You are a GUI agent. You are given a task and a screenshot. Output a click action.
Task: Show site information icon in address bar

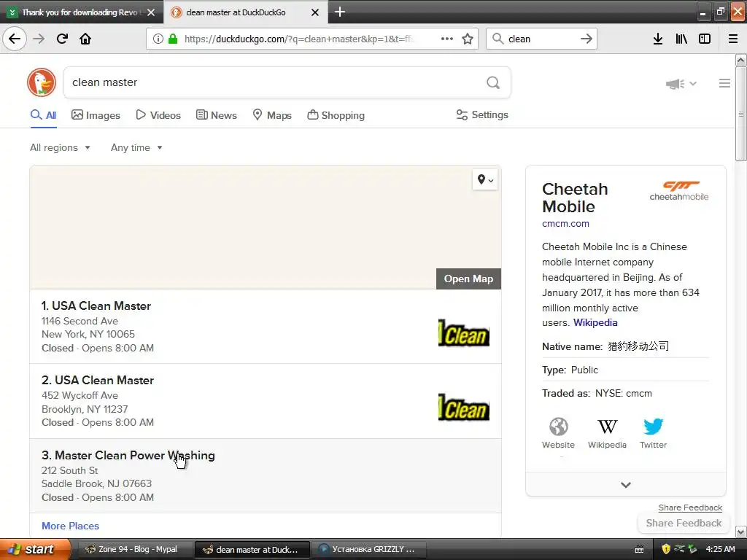[x=158, y=39]
